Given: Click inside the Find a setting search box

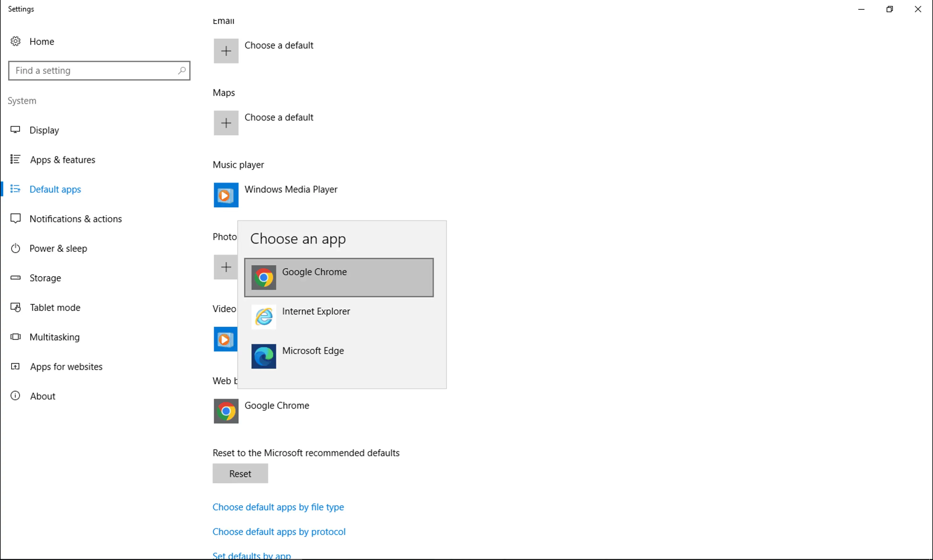Looking at the screenshot, I should coord(99,71).
